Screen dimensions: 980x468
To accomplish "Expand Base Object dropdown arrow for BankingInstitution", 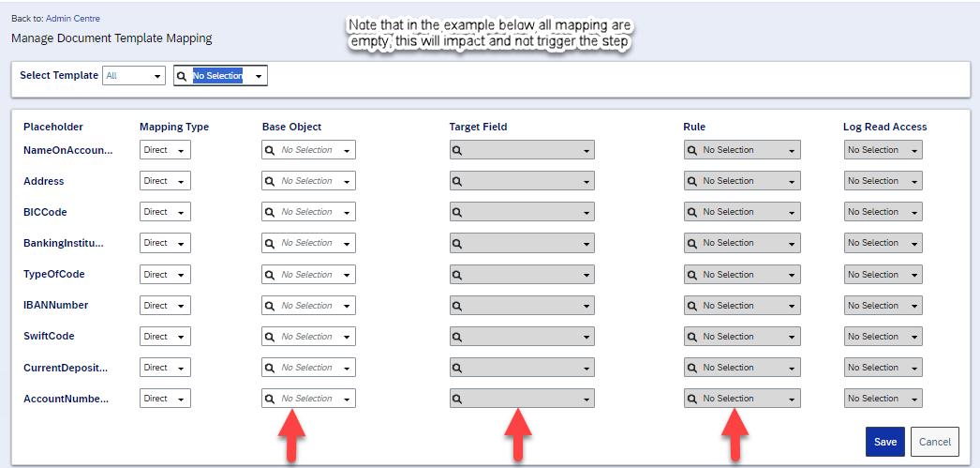I will pos(347,244).
